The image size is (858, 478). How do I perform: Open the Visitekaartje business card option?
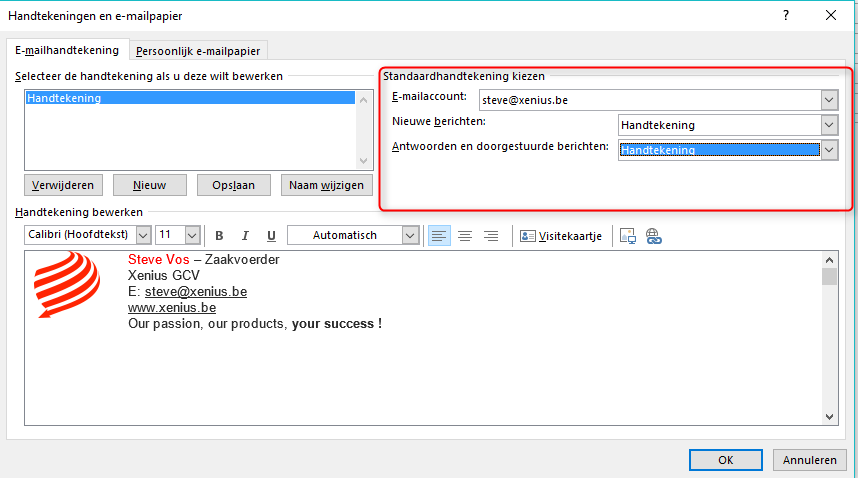click(x=561, y=236)
